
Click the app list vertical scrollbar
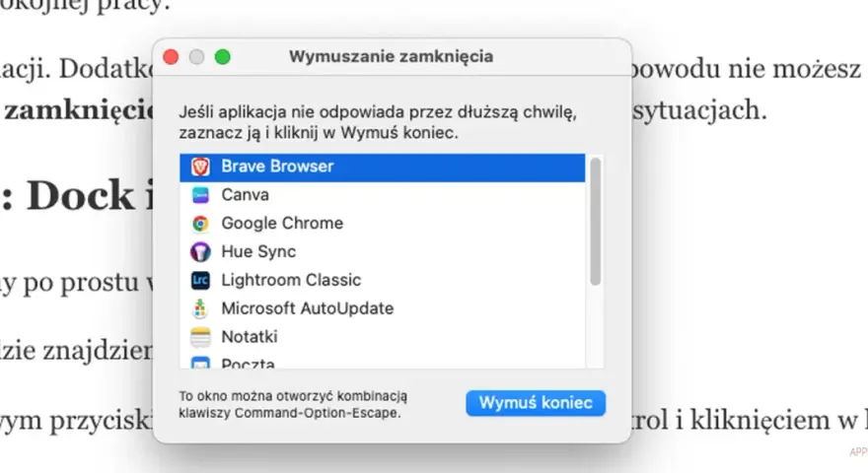(x=595, y=222)
